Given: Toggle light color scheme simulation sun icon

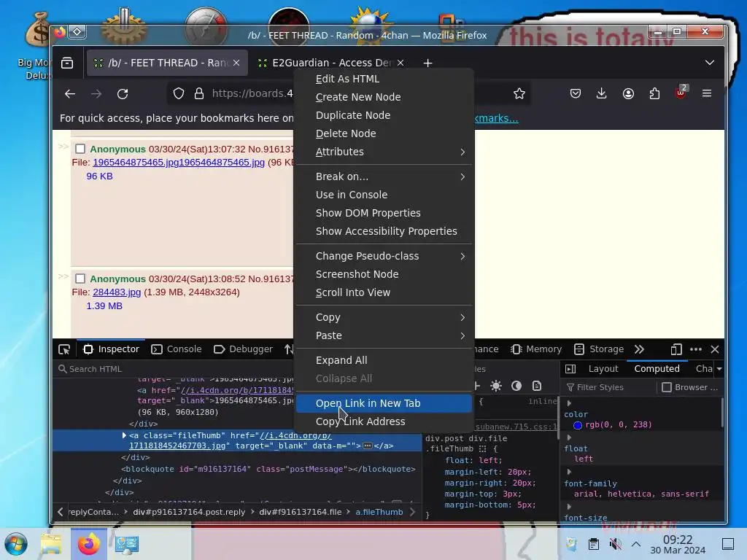Looking at the screenshot, I should 496,386.
